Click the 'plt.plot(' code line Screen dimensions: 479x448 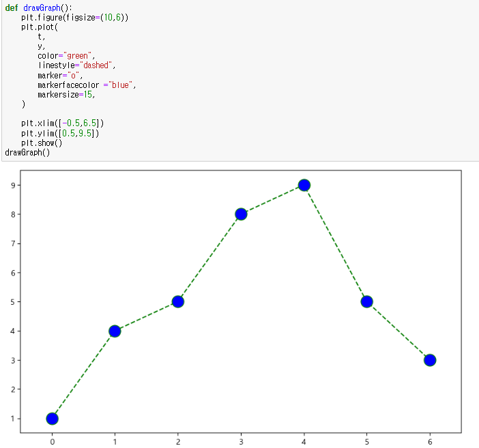point(40,27)
